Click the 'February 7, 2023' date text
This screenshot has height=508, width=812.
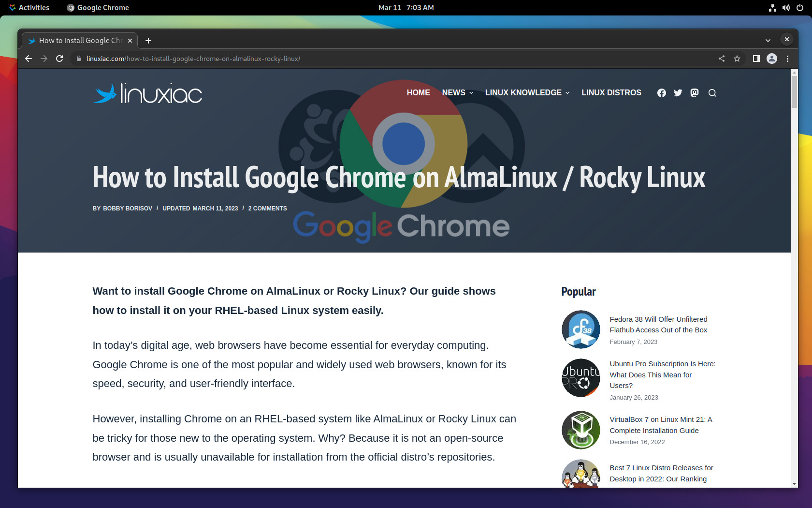tap(634, 342)
